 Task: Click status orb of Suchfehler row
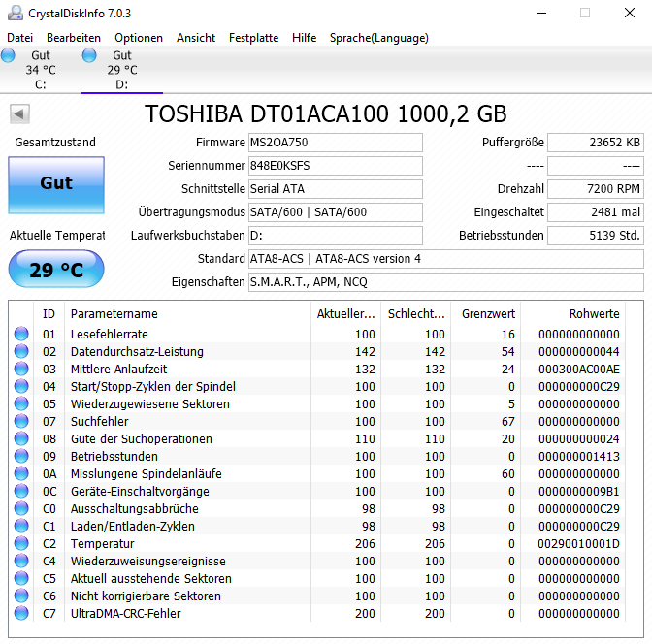pos(21,421)
